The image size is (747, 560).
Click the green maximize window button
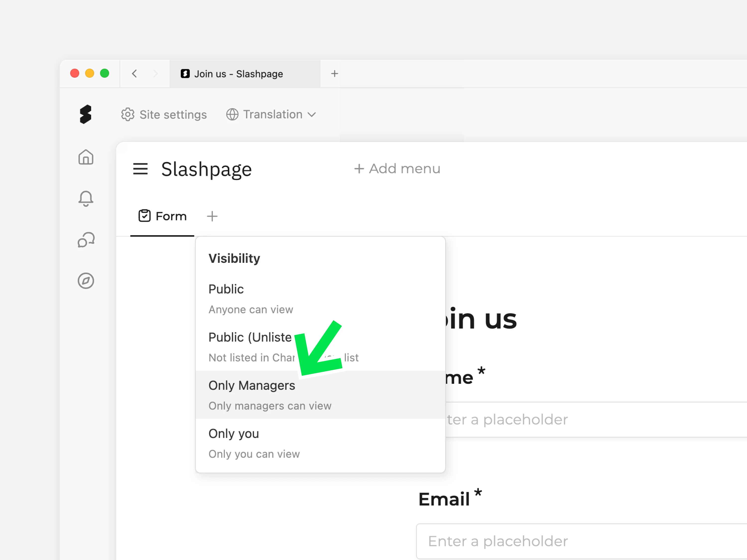(x=105, y=73)
